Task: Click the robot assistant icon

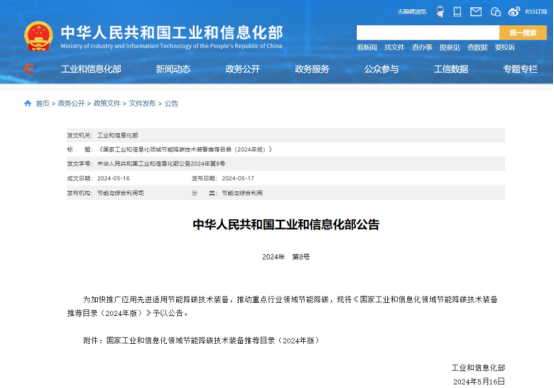Action: coord(440,12)
